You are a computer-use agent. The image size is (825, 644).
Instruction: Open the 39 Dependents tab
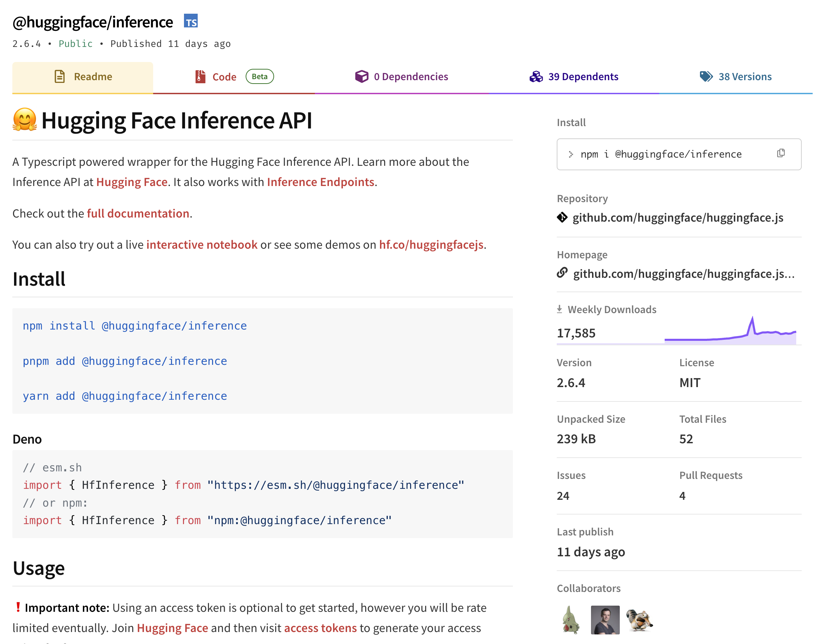pyautogui.click(x=574, y=77)
